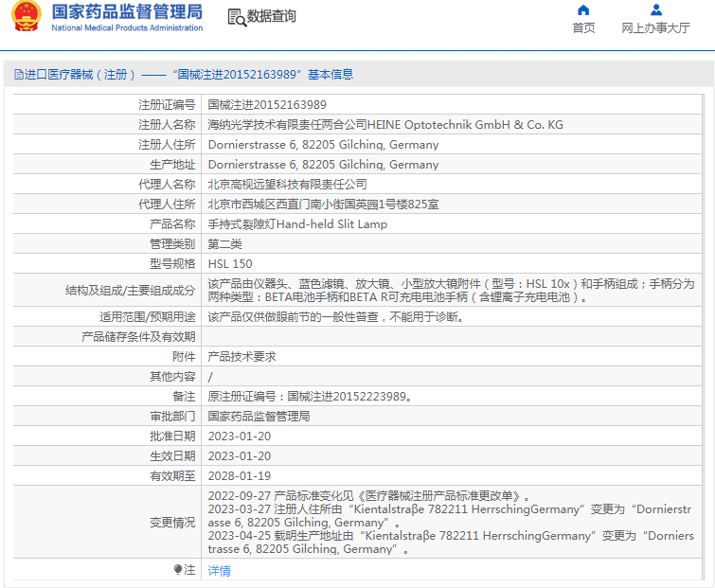Open the 首页 menu item
Image resolution: width=715 pixels, height=588 pixels.
[x=583, y=28]
